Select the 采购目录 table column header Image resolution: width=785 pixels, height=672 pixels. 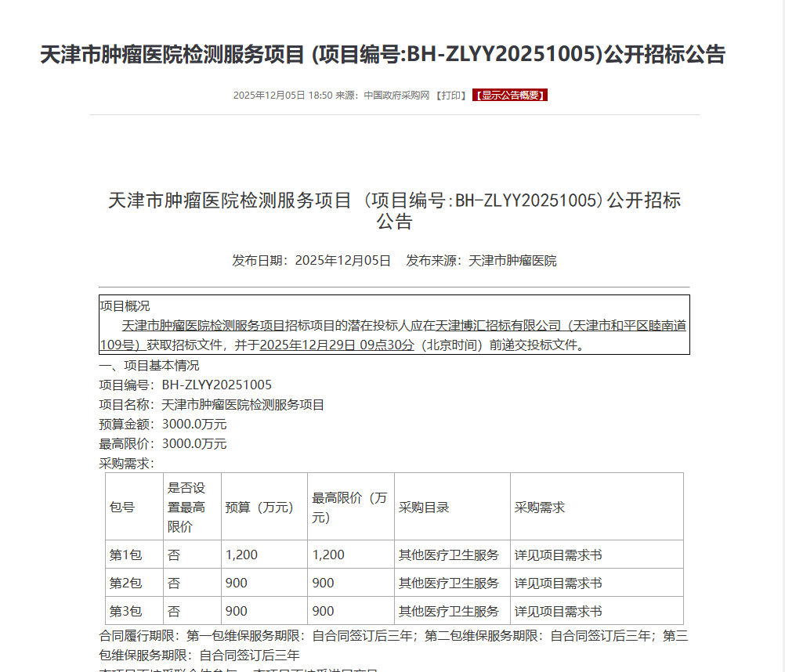(424, 507)
